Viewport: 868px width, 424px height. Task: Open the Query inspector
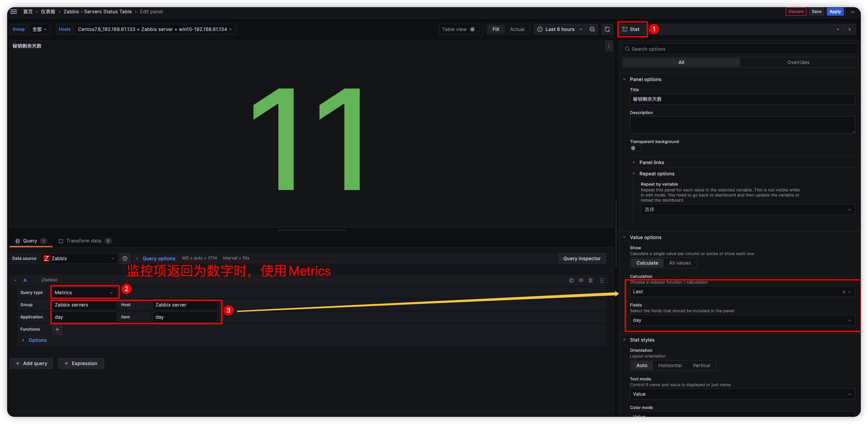[582, 258]
